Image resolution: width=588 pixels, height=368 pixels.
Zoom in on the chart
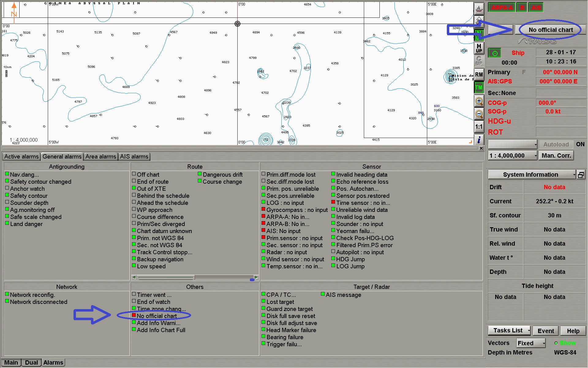[x=479, y=101]
